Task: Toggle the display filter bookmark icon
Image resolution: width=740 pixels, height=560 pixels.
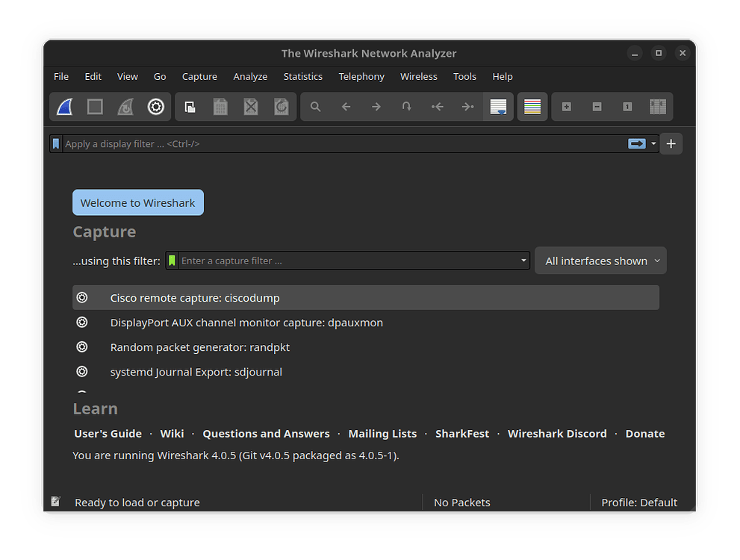Action: (x=56, y=143)
